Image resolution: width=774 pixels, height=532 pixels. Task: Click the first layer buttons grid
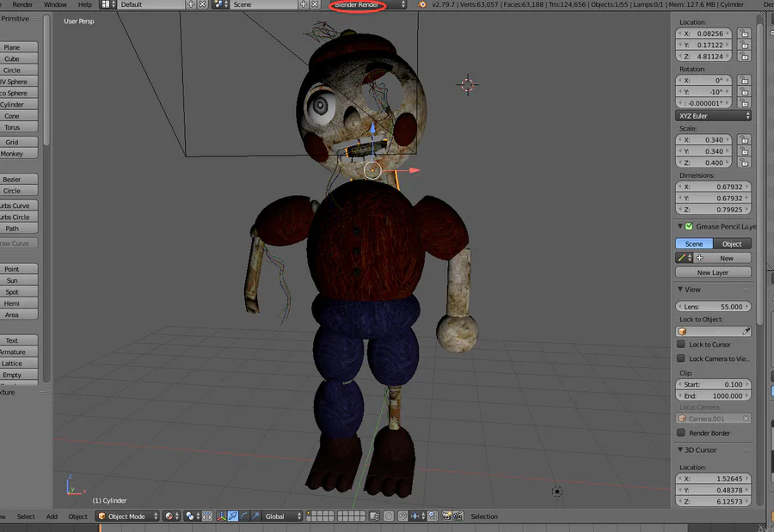320,517
